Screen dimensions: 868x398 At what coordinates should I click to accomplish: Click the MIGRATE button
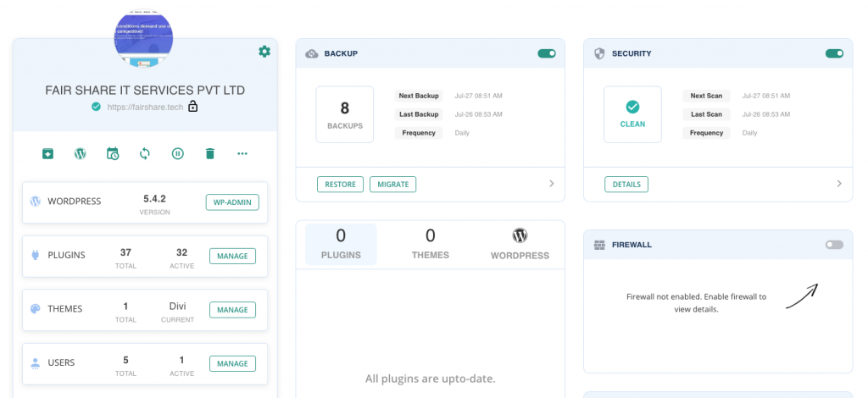[393, 184]
